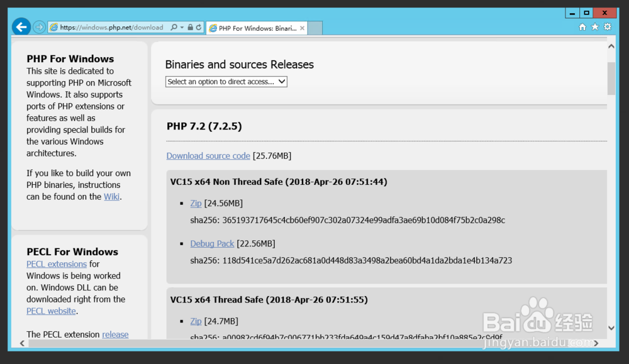Click the release link in PECL section
The width and height of the screenshot is (629, 364).
[115, 334]
